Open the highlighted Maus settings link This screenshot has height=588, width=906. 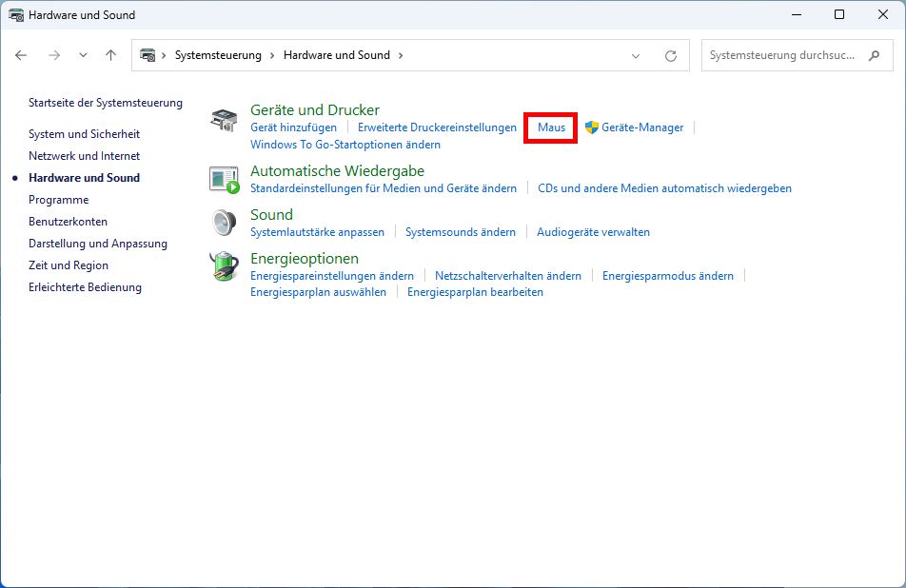pos(550,127)
